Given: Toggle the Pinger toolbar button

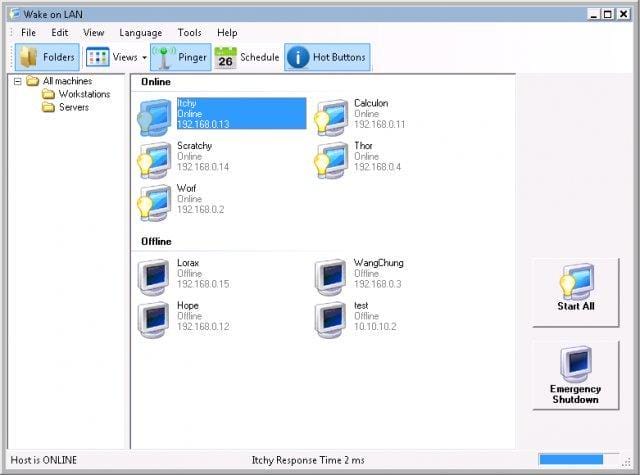Looking at the screenshot, I should click(x=180, y=58).
